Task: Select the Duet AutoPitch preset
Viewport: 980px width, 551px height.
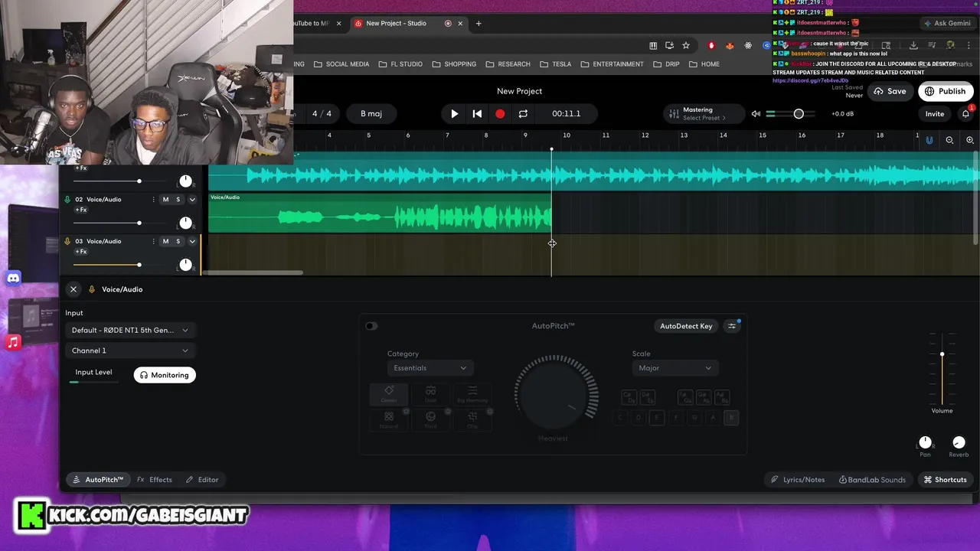Action: 430,394
